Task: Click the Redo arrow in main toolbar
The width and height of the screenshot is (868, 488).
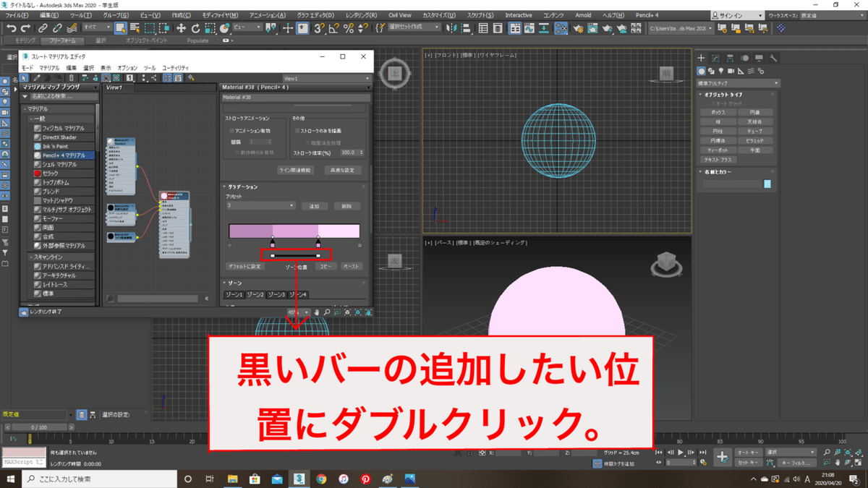Action: pos(25,28)
